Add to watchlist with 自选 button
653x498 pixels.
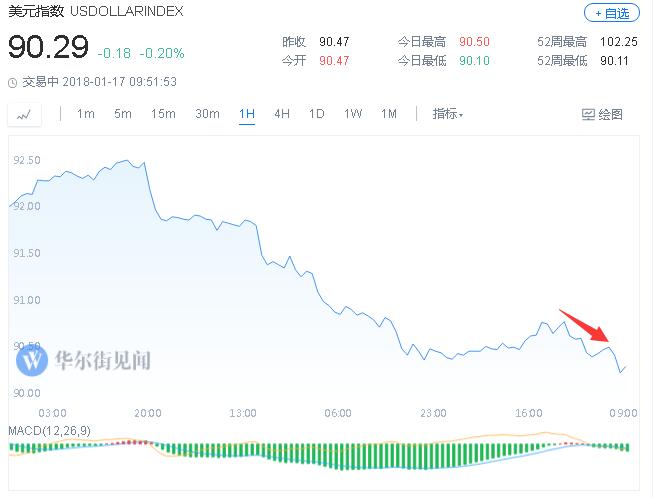pyautogui.click(x=610, y=13)
